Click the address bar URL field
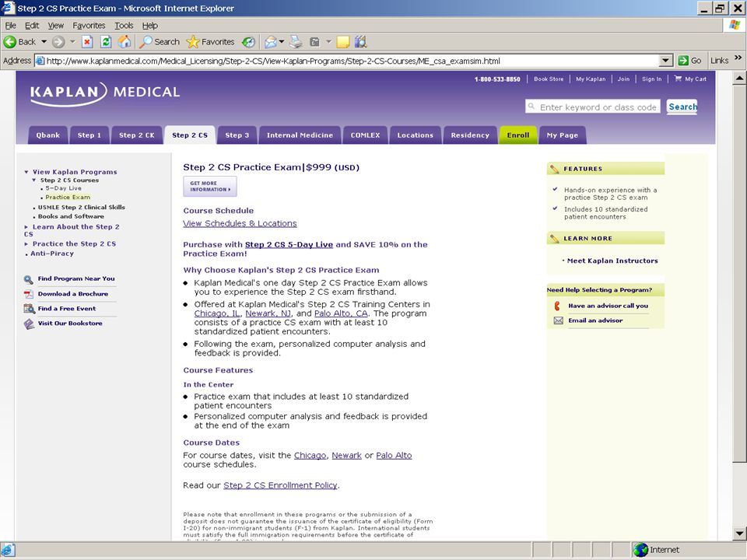The height and width of the screenshot is (560, 747). (346, 61)
